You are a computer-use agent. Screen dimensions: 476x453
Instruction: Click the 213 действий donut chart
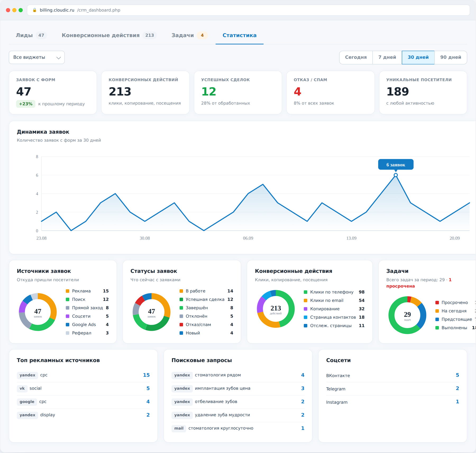pos(276,309)
